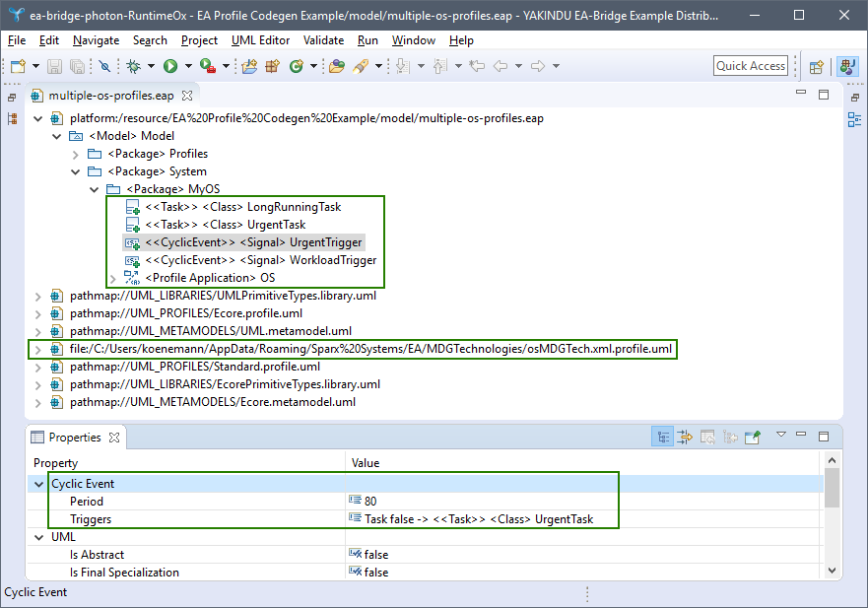Collapse the MyOS package node
Image resolution: width=868 pixels, height=608 pixels.
pyautogui.click(x=95, y=189)
